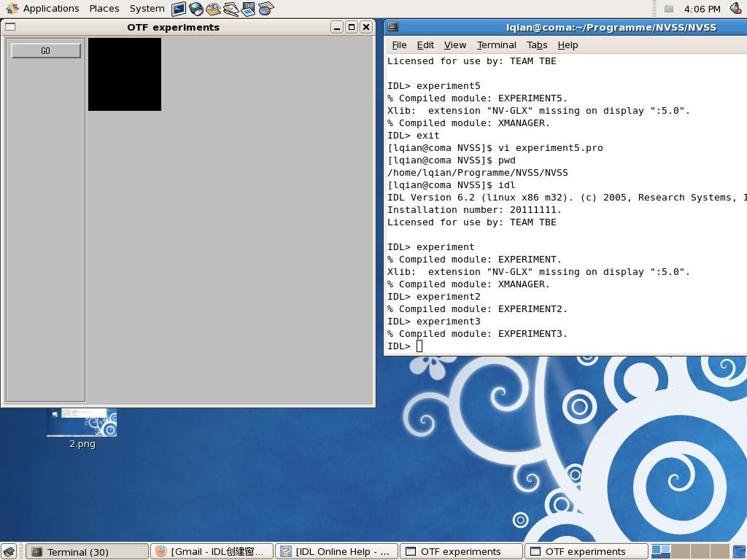Open the Applications menu in the top panel
This screenshot has height=560, width=747.
coord(42,9)
